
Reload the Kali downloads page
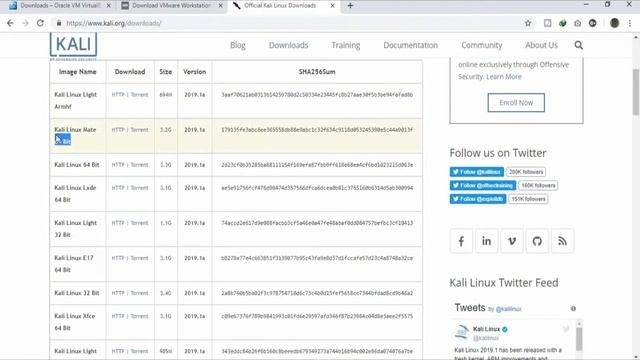(x=40, y=23)
